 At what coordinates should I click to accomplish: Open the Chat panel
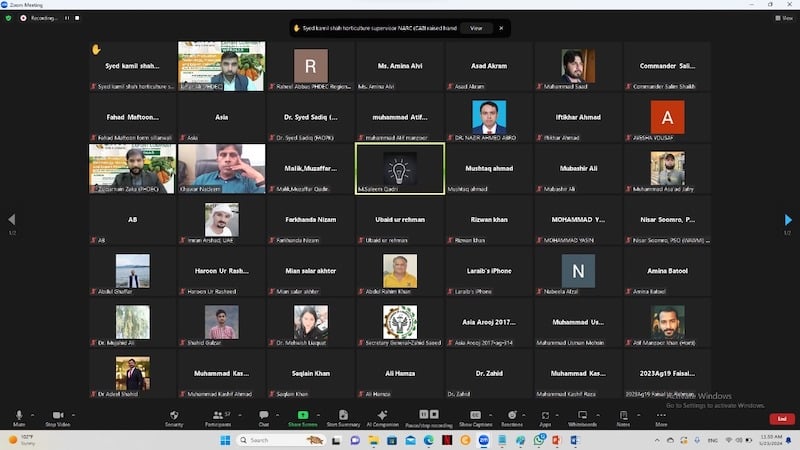264,416
